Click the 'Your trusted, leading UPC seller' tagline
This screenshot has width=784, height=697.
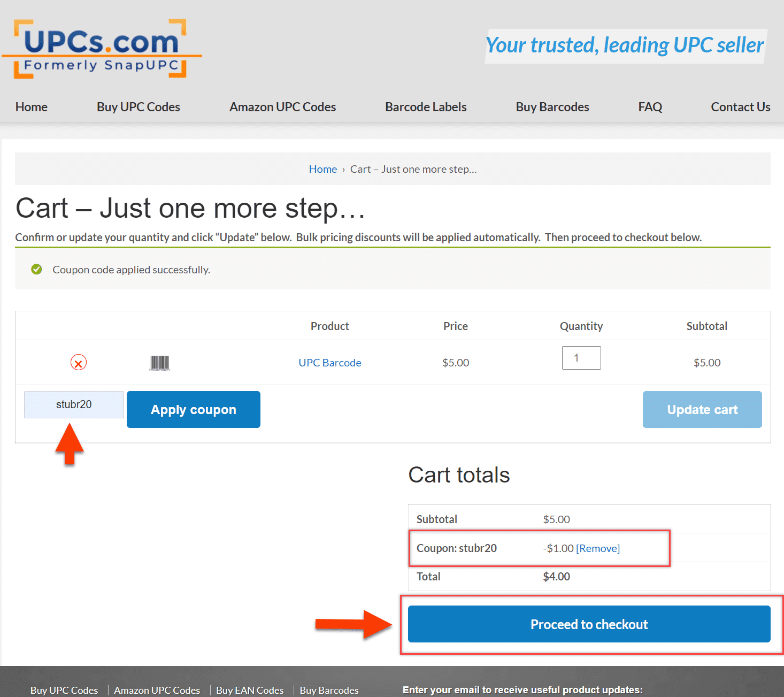(625, 45)
